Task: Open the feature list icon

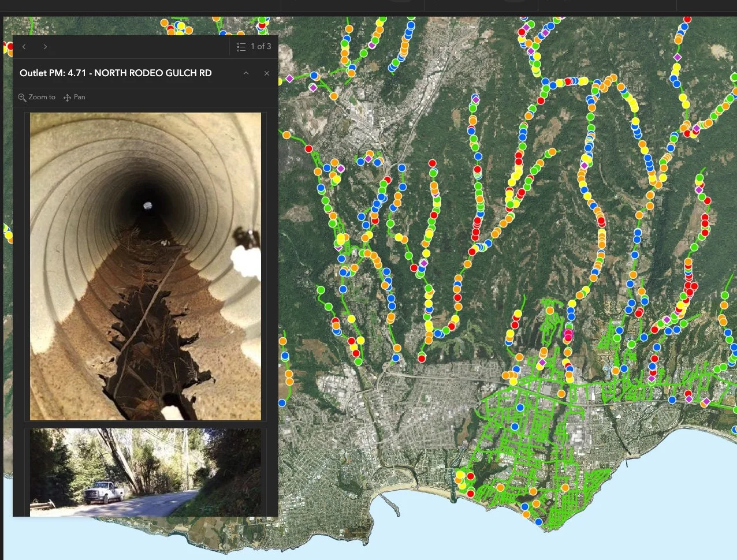Action: [x=241, y=47]
